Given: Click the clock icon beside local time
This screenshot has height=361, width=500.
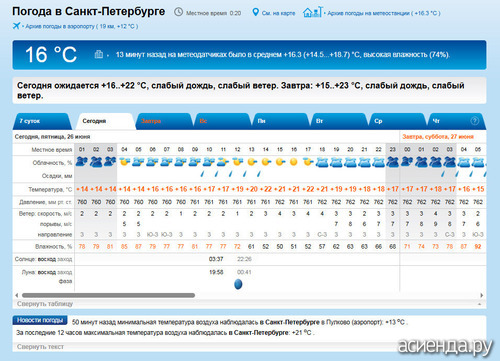Looking at the screenshot, I should click(x=179, y=12).
